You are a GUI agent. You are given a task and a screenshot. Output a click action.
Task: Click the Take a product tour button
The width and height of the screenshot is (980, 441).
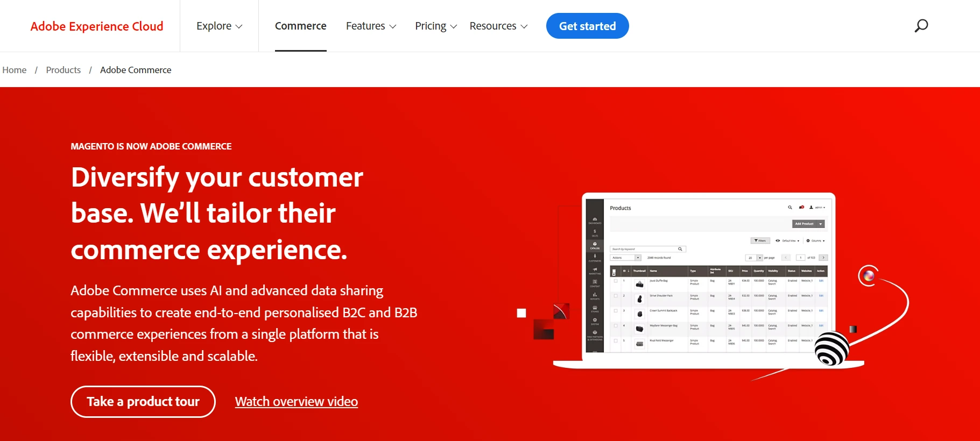coord(143,402)
